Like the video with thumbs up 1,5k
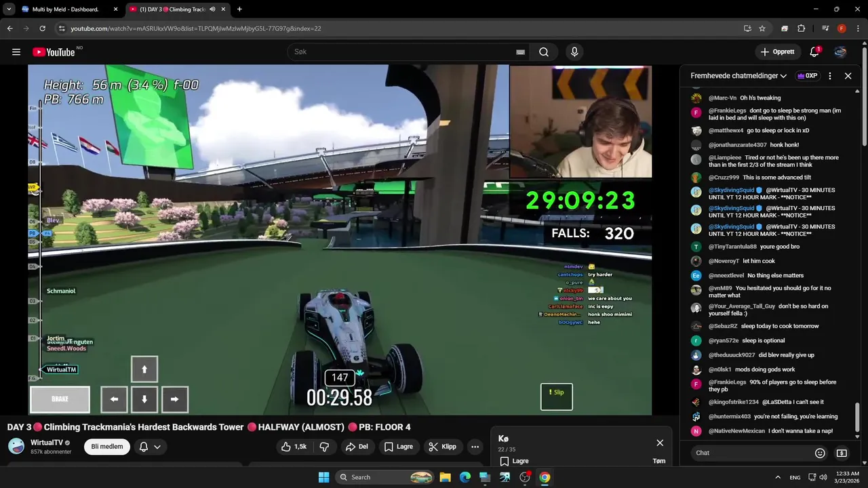The width and height of the screenshot is (868, 488). click(x=294, y=447)
